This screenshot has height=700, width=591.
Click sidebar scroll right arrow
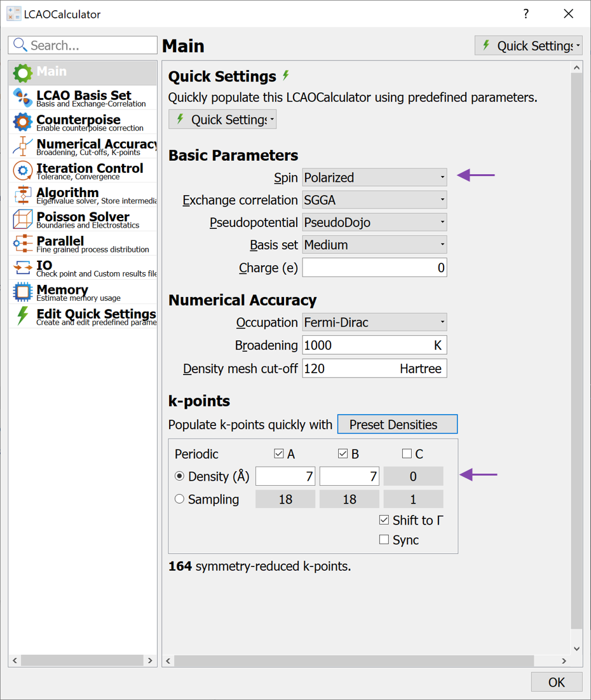click(150, 661)
